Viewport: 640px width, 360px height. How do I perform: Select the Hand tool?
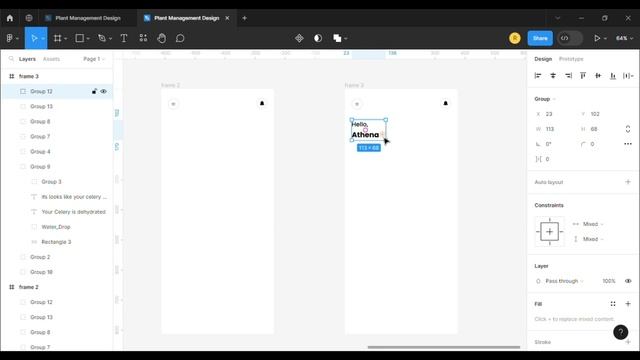click(x=162, y=38)
